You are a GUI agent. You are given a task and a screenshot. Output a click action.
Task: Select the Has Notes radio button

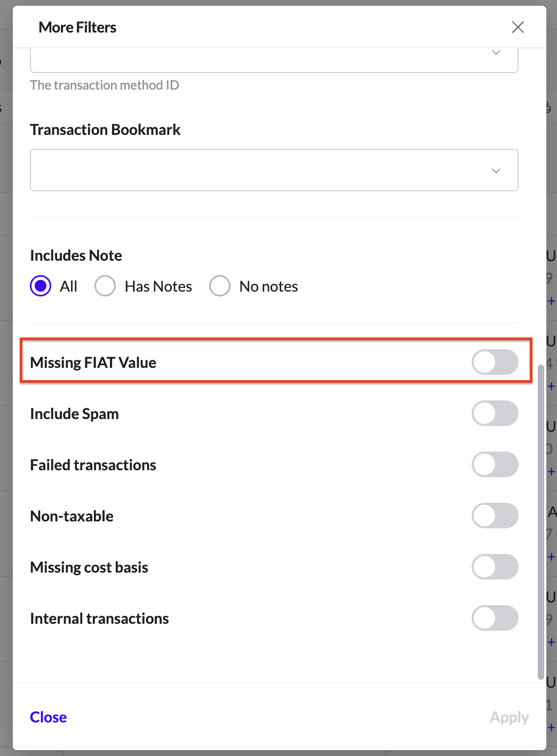[105, 286]
